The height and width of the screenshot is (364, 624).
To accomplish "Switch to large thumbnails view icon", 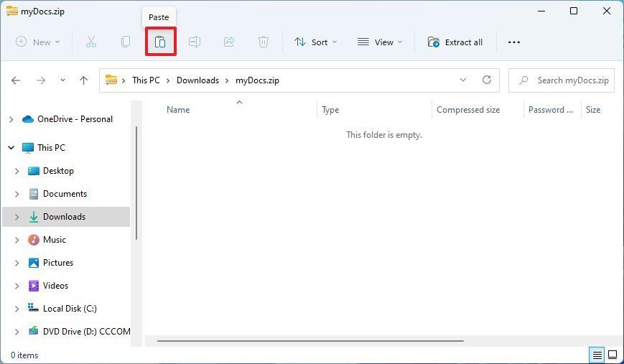I will click(x=613, y=355).
